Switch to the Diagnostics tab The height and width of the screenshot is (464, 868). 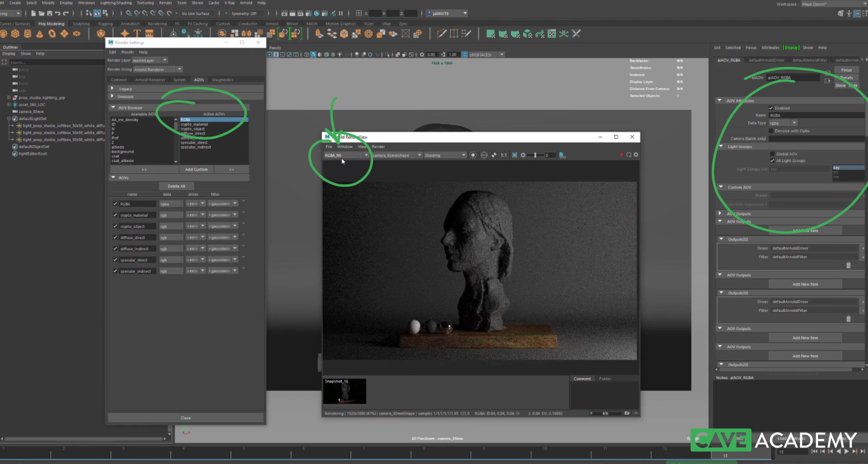pos(222,80)
